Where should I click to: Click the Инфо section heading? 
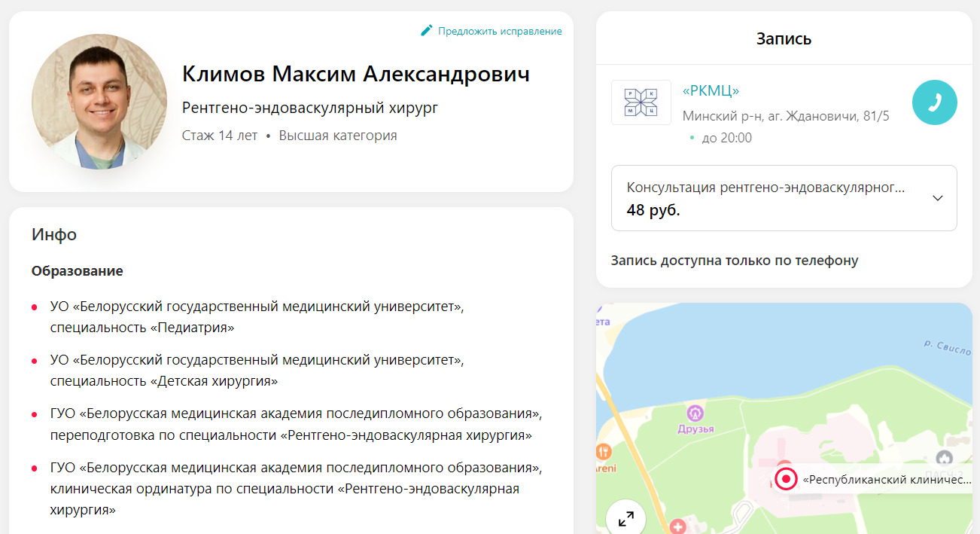(x=54, y=234)
